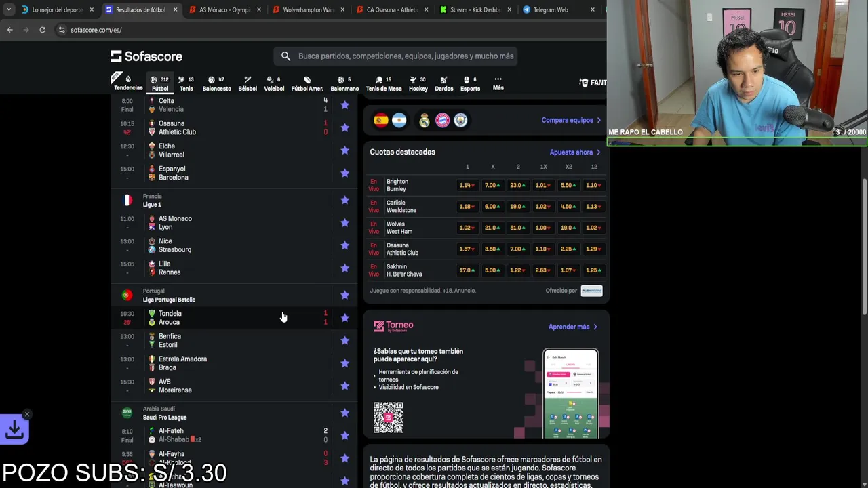Switch to CA Osasuna - Athletic tab
868x488 pixels.
[391, 9]
